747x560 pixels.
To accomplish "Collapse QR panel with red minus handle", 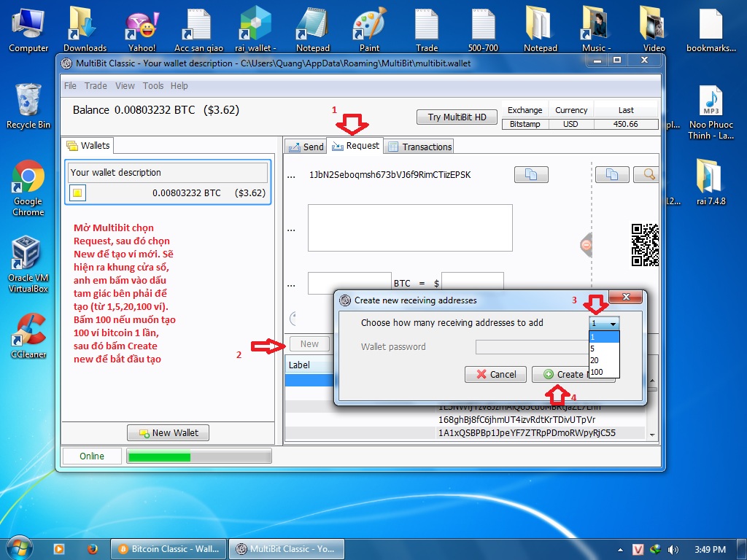I will pyautogui.click(x=587, y=245).
